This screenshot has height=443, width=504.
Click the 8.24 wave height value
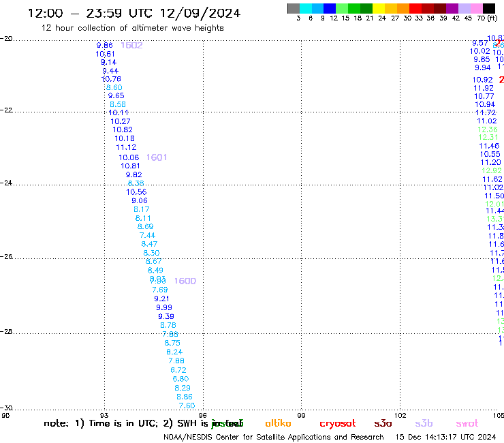click(x=174, y=352)
